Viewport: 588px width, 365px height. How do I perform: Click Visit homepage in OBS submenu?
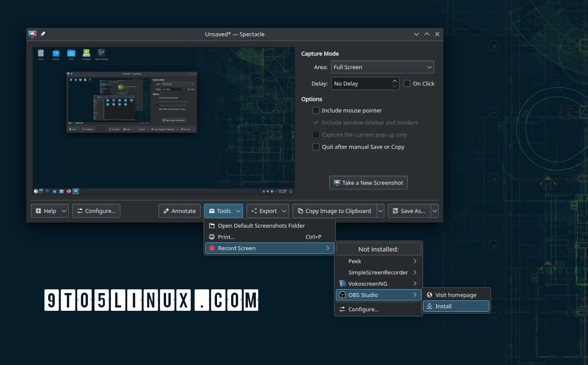coord(457,295)
